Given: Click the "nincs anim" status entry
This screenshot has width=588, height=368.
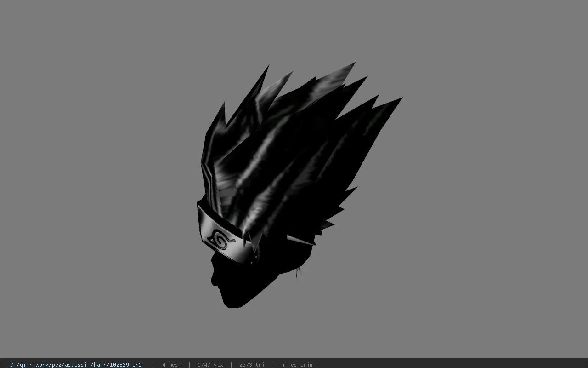Looking at the screenshot, I should (297, 365).
